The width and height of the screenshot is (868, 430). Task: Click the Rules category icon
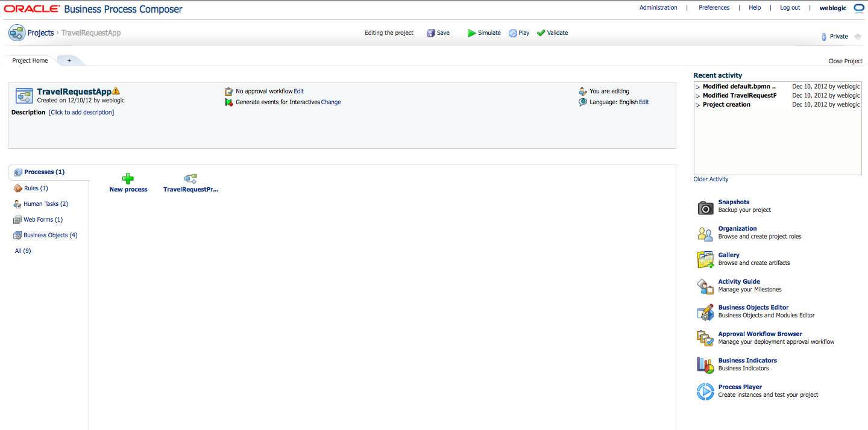(x=17, y=189)
